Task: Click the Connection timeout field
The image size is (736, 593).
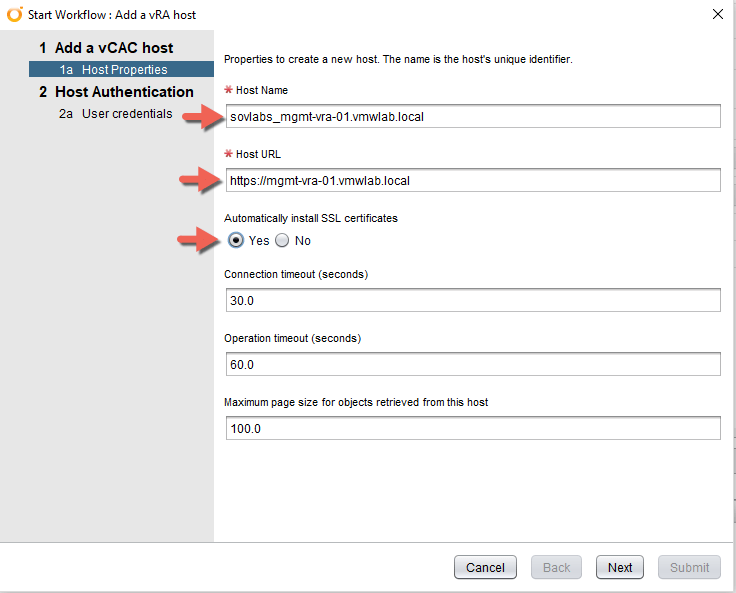Action: tap(472, 300)
